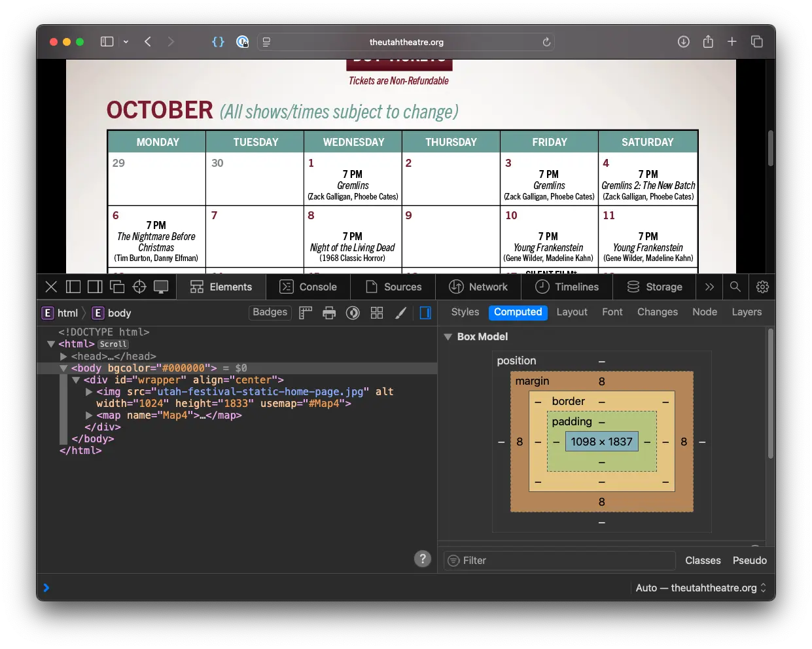Open the Safari downloads icon

[683, 42]
